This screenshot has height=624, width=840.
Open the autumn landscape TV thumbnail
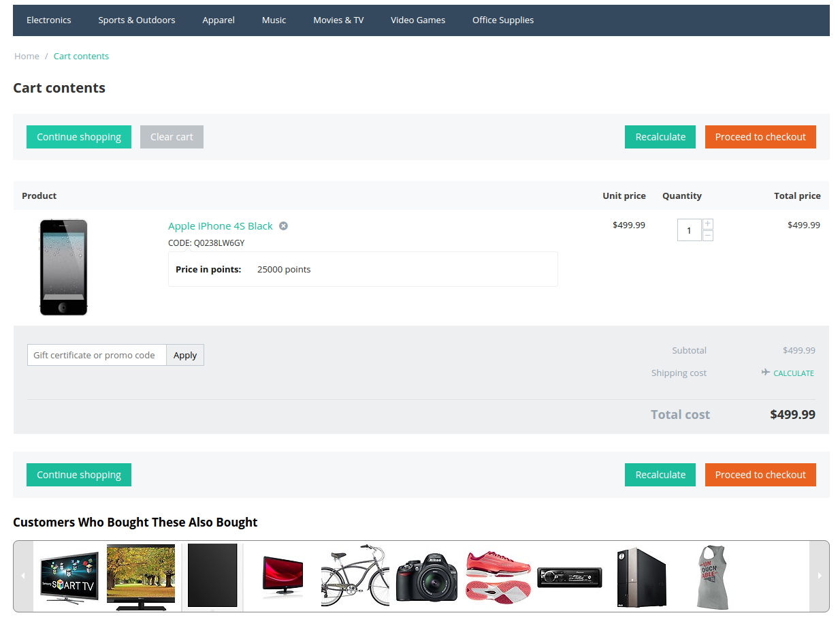click(141, 576)
